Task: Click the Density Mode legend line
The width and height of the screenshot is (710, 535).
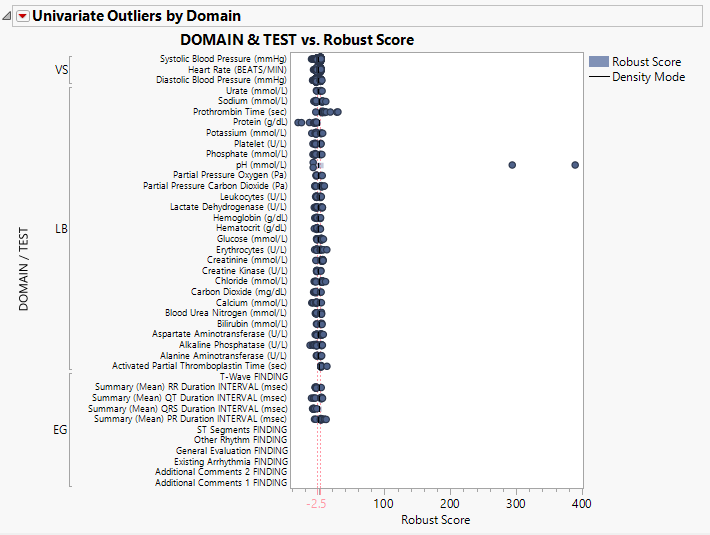Action: 598,77
